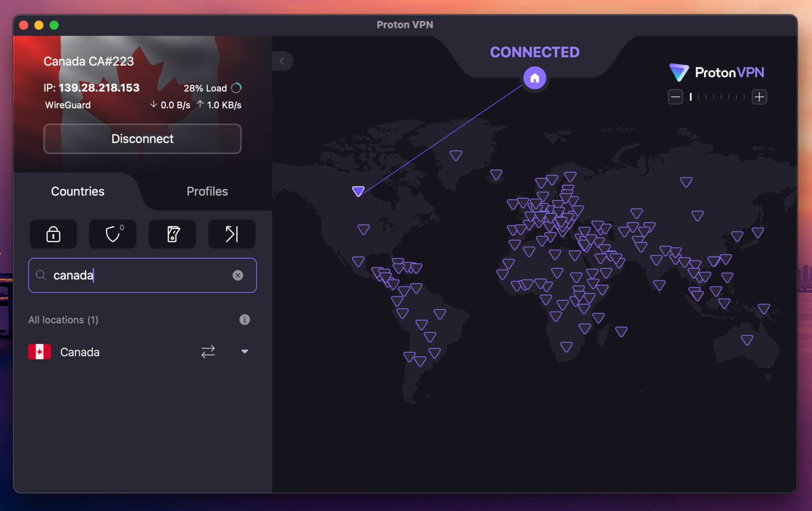This screenshot has height=511, width=812.
Task: Zoom out map with minus button
Action: [675, 97]
